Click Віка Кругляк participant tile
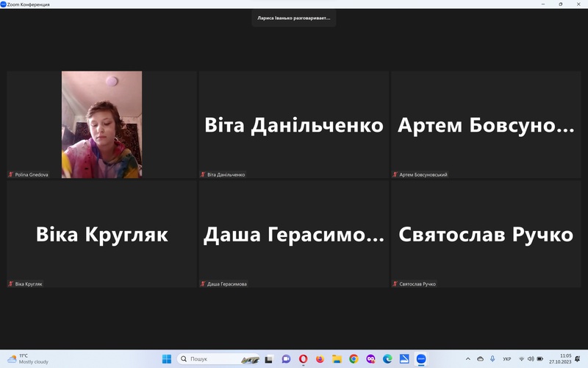Image resolution: width=588 pixels, height=368 pixels. (101, 234)
